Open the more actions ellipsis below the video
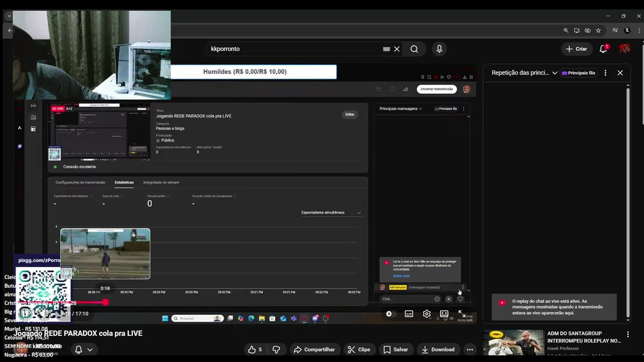The height and width of the screenshot is (362, 644). pos(470,349)
